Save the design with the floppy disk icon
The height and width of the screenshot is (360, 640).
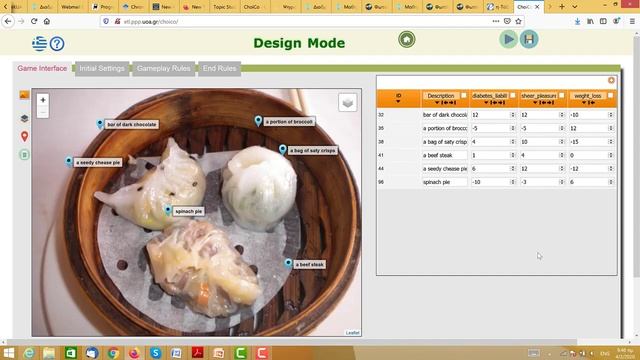529,40
